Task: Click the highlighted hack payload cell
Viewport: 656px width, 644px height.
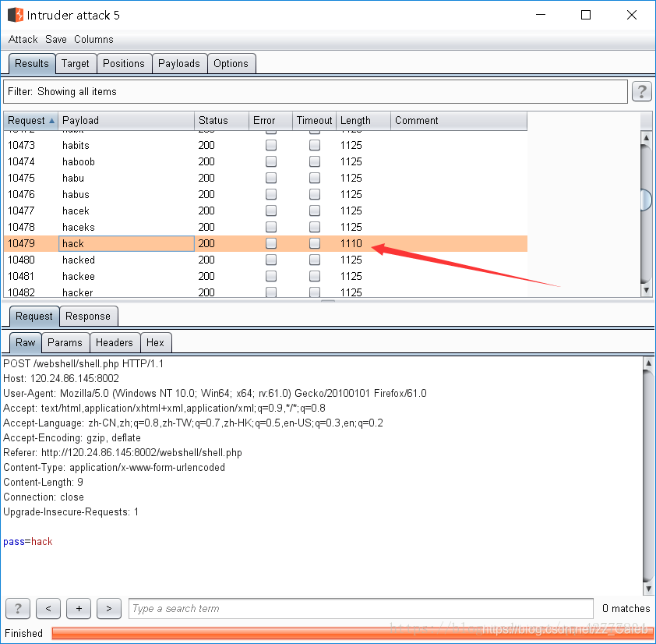Action: (x=126, y=243)
